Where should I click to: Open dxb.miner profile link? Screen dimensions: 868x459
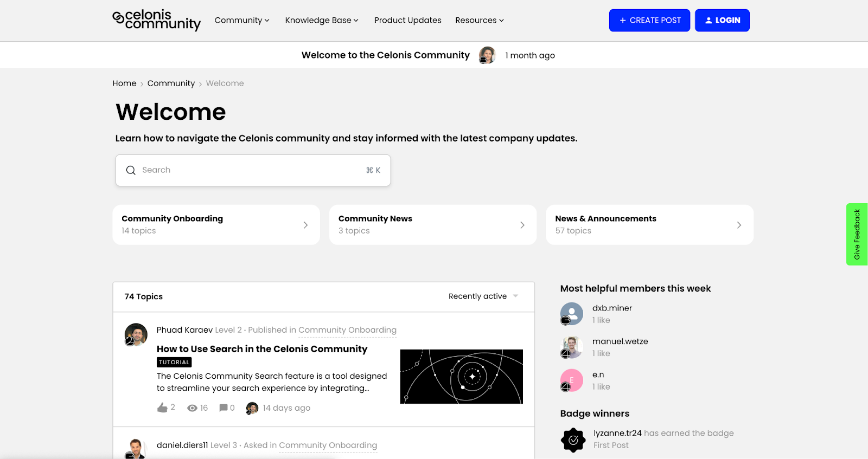coord(612,308)
